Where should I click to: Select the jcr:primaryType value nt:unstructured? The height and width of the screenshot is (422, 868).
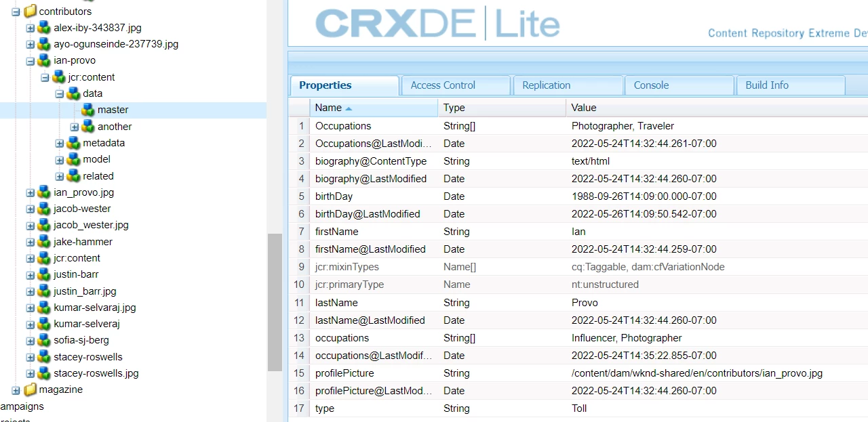pos(605,284)
